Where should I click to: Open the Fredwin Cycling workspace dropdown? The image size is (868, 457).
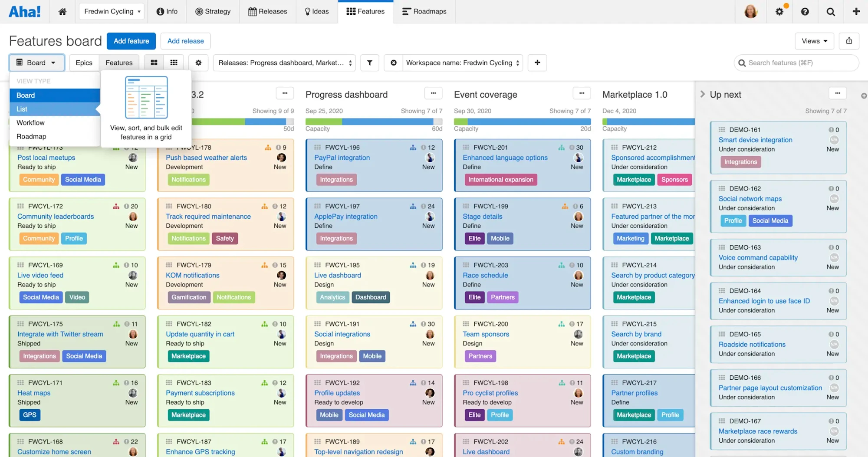pos(112,11)
